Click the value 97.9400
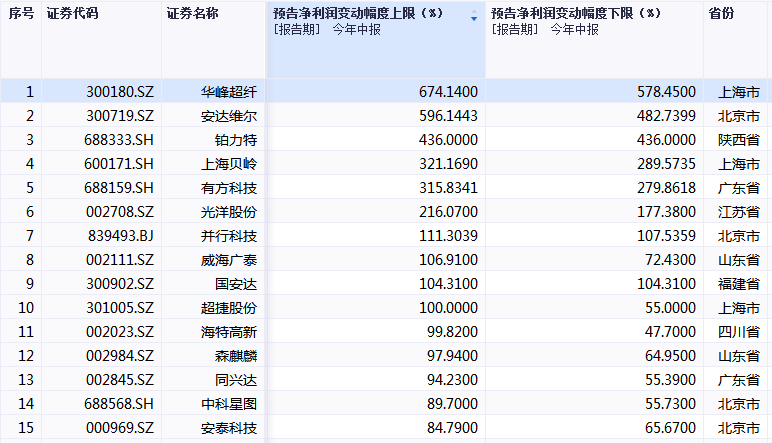 click(x=452, y=355)
